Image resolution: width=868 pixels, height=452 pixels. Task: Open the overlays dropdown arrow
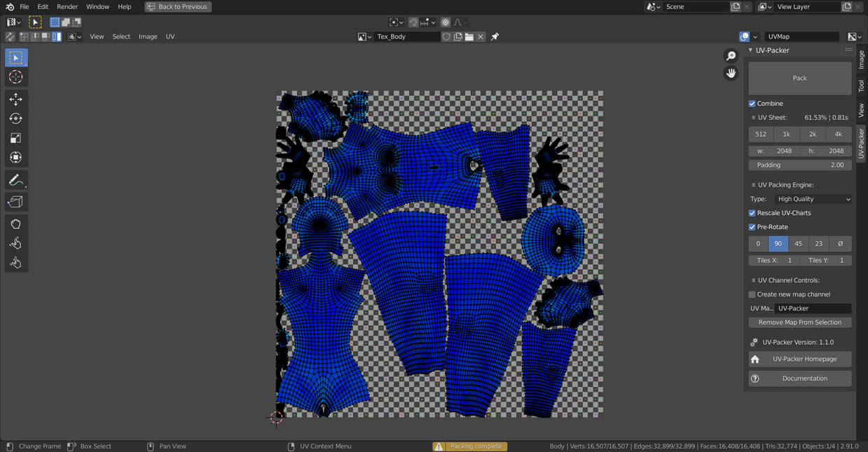tap(755, 36)
